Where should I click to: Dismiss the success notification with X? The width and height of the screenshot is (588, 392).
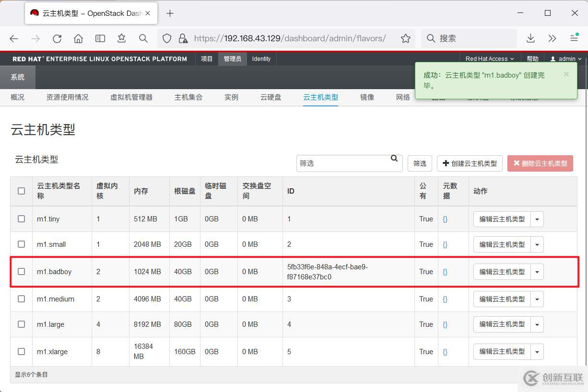[566, 74]
